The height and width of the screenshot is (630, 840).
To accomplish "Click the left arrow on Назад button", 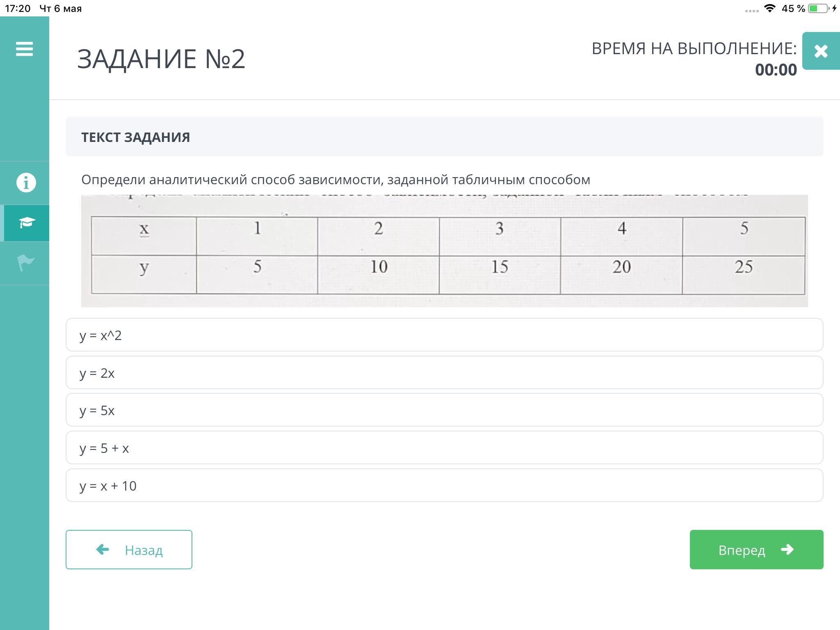I will [x=103, y=549].
